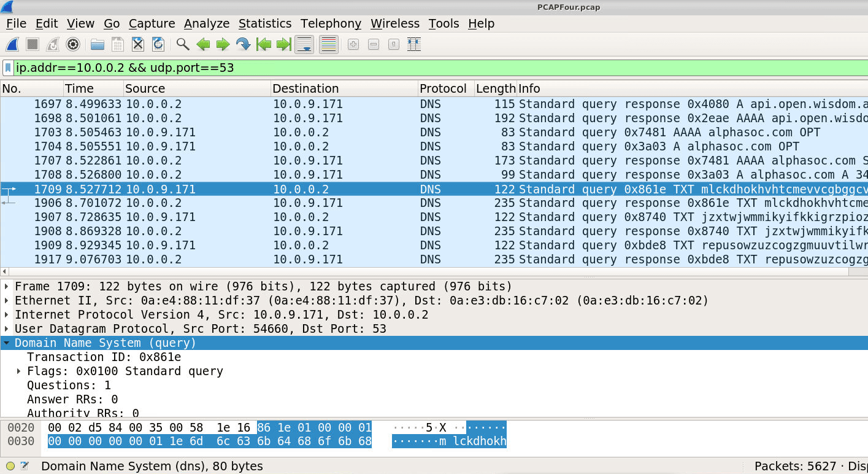Screen dimensions: 868x474
Task: Open capture options gear icon
Action: pyautogui.click(x=73, y=44)
